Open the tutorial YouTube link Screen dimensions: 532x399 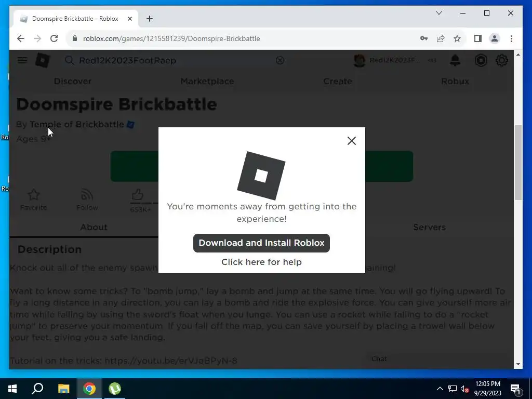(x=170, y=361)
